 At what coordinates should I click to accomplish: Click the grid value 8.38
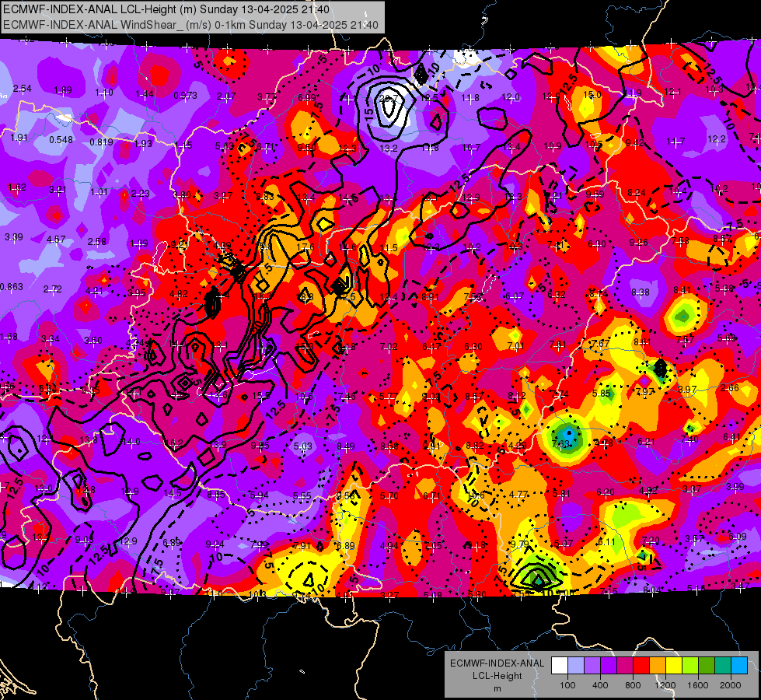641,292
